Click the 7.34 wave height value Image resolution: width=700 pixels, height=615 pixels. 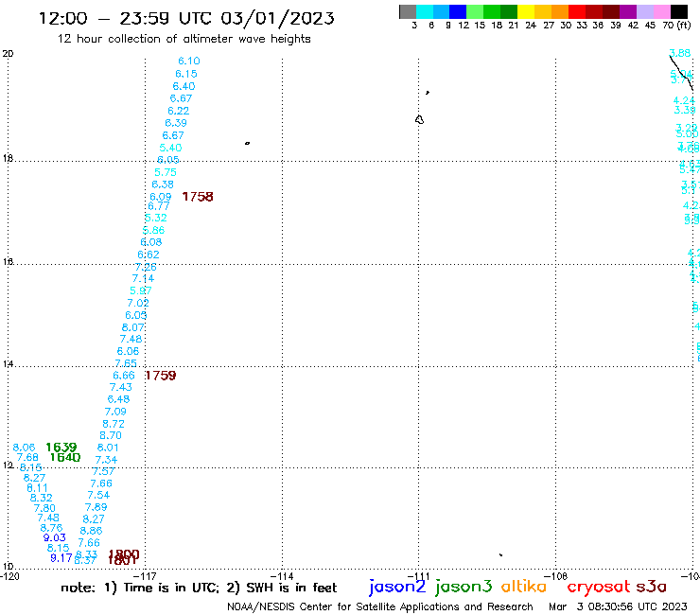pyautogui.click(x=106, y=460)
